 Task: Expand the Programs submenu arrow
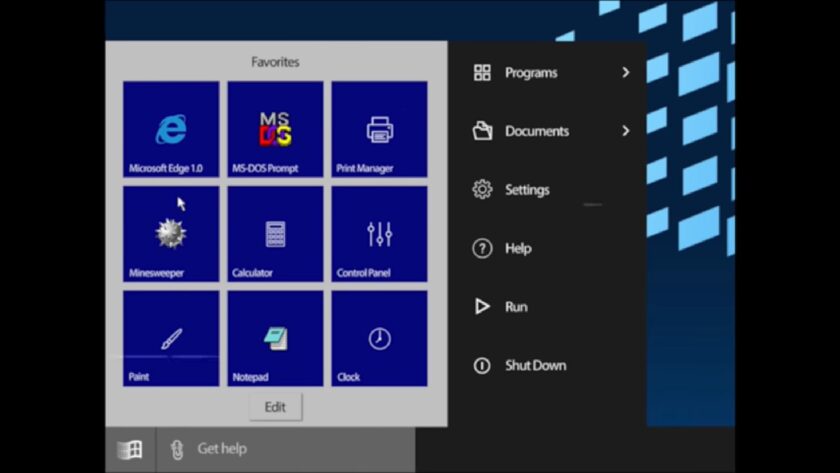point(625,72)
